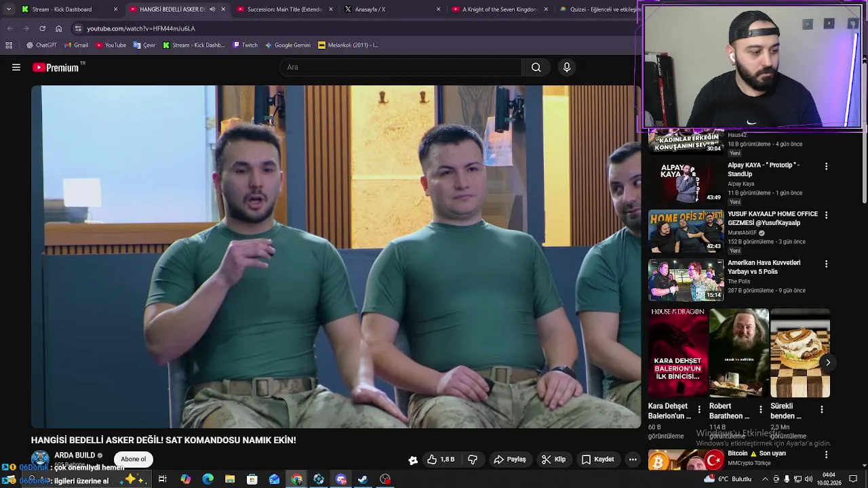
Task: Click the search magnifier button
Action: (536, 67)
